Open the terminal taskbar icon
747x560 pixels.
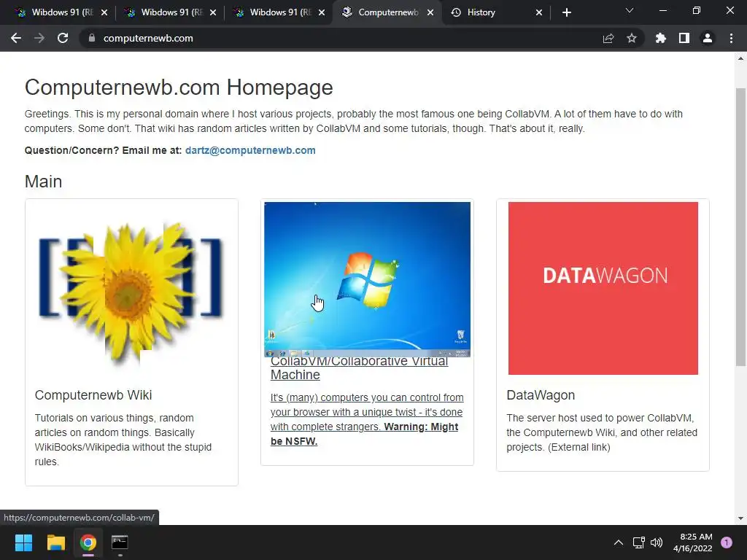120,542
